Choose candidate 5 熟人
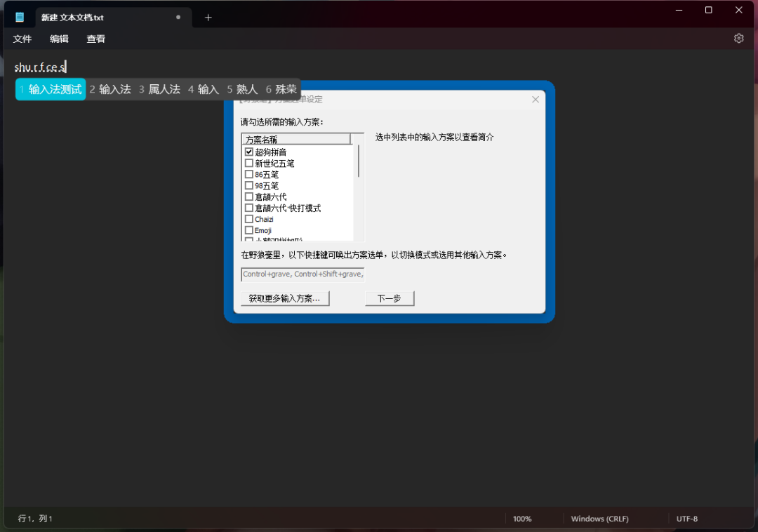The width and height of the screenshot is (758, 532). coord(242,89)
